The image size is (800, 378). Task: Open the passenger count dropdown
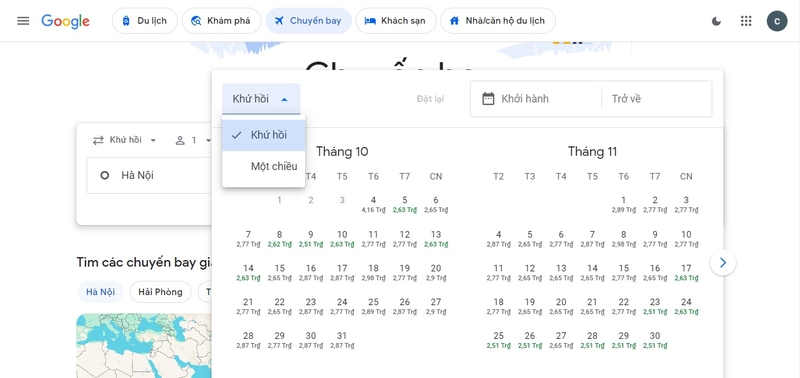(x=193, y=140)
